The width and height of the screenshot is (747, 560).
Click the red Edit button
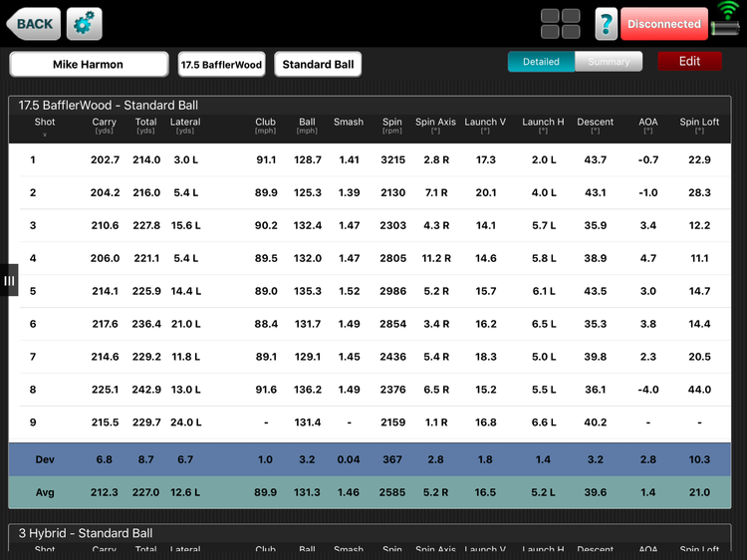pyautogui.click(x=689, y=62)
